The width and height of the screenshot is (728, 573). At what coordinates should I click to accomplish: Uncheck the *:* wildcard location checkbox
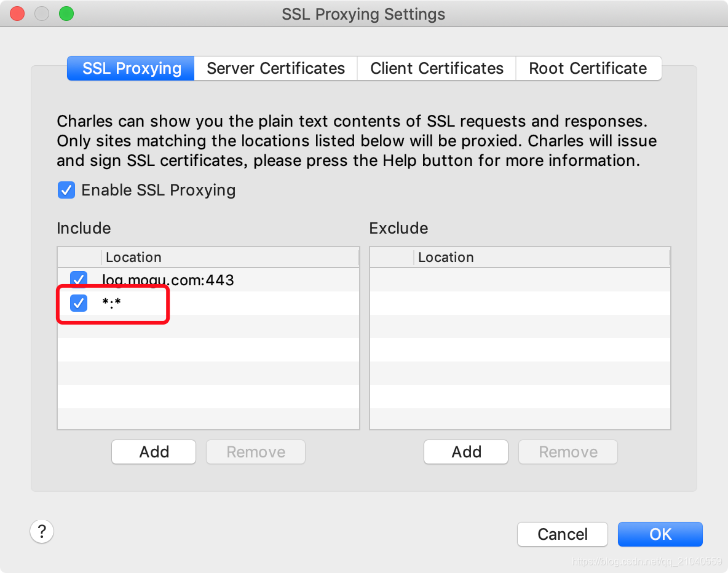(79, 303)
